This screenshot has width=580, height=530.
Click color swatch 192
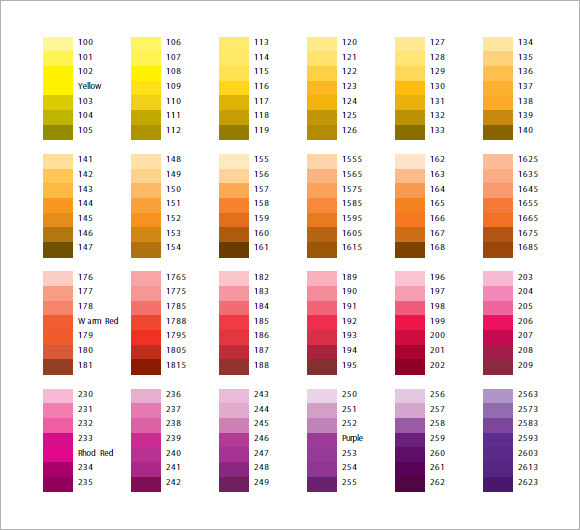(322, 322)
